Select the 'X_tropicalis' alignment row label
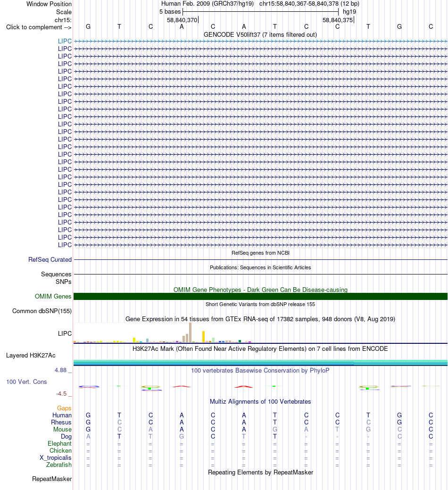Screen dimensions: 448x490 pos(55,458)
